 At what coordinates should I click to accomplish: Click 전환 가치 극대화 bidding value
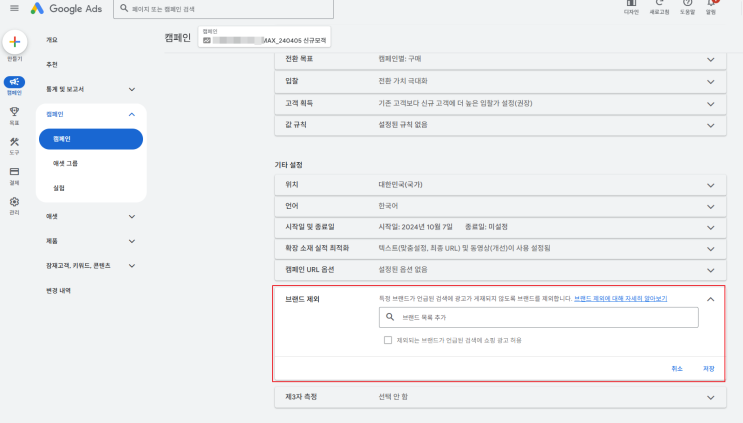(403, 81)
